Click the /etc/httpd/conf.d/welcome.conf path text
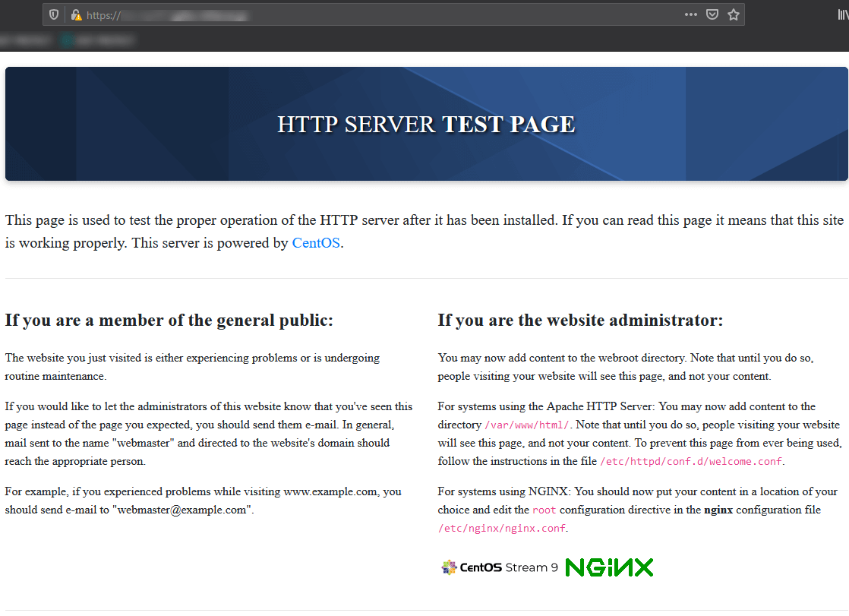 (691, 461)
